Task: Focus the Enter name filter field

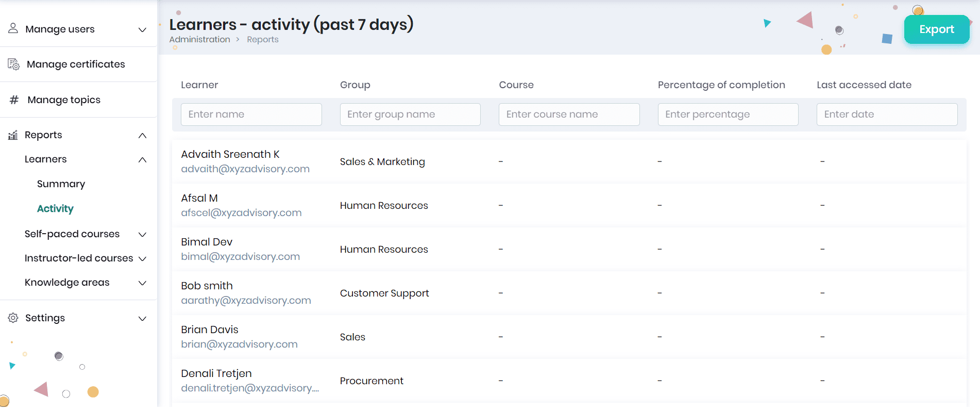Action: click(x=251, y=114)
